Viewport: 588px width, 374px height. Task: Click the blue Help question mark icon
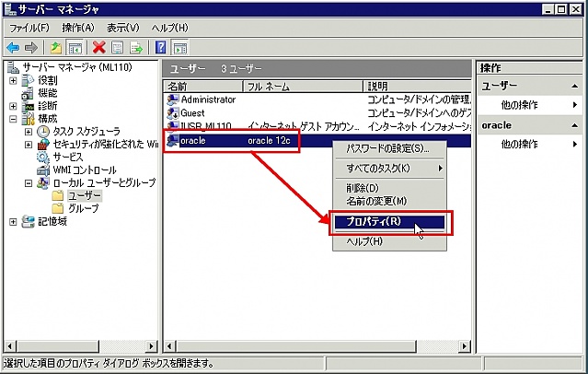coord(160,48)
